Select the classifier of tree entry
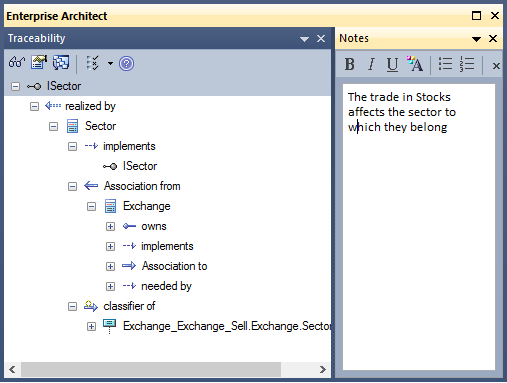The width and height of the screenshot is (507, 383). pos(129,306)
